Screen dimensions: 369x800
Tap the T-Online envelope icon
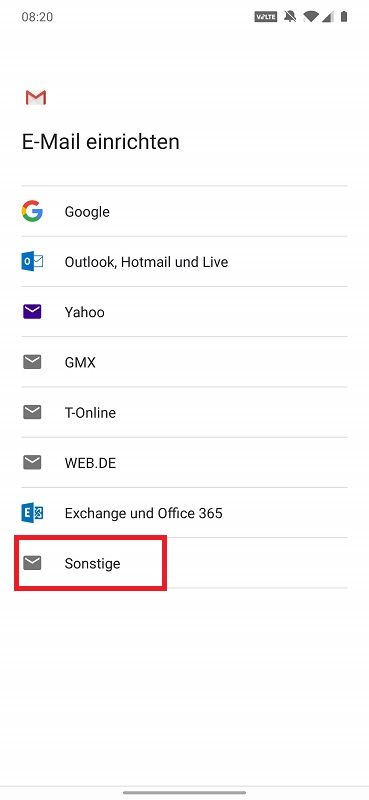[x=32, y=412]
